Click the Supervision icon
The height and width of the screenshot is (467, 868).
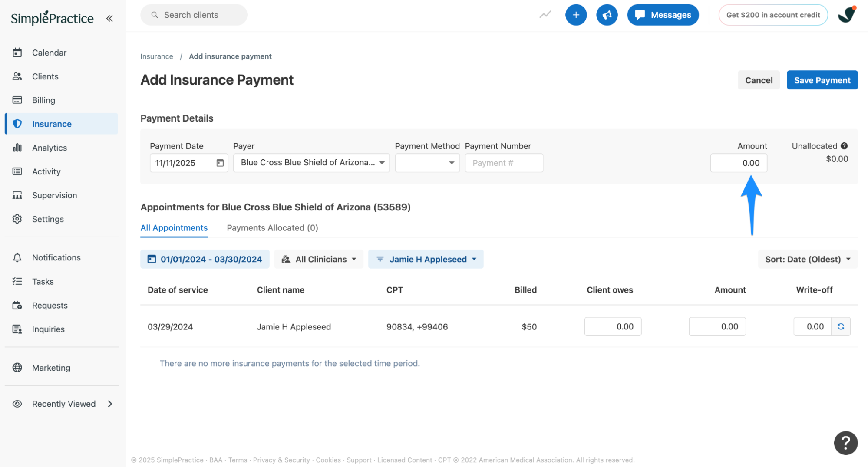[x=17, y=195]
